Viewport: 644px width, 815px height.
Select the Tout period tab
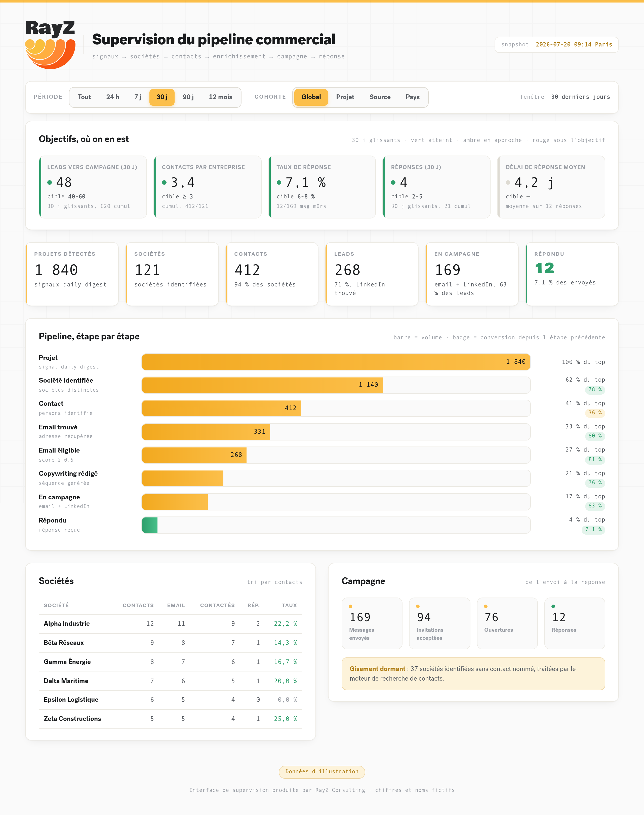[x=84, y=97]
